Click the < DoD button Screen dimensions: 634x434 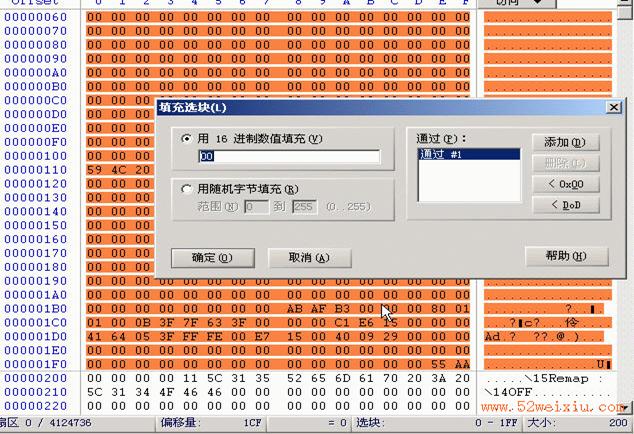[565, 205]
